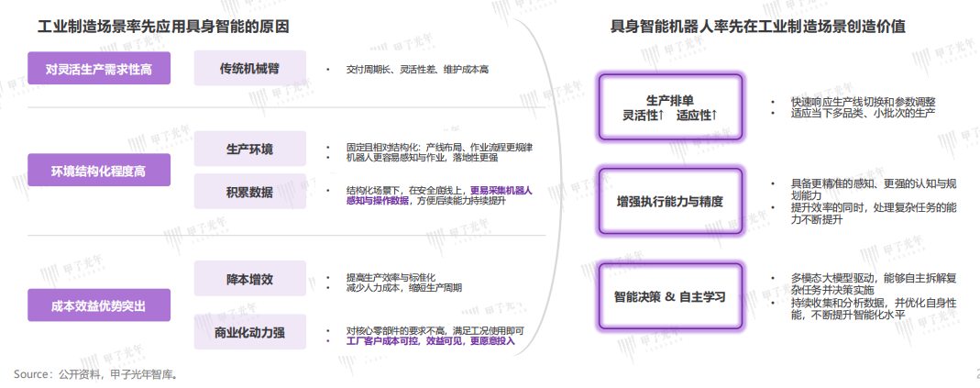Select the 商业化动力强 box
The image size is (980, 388).
pyautogui.click(x=248, y=332)
